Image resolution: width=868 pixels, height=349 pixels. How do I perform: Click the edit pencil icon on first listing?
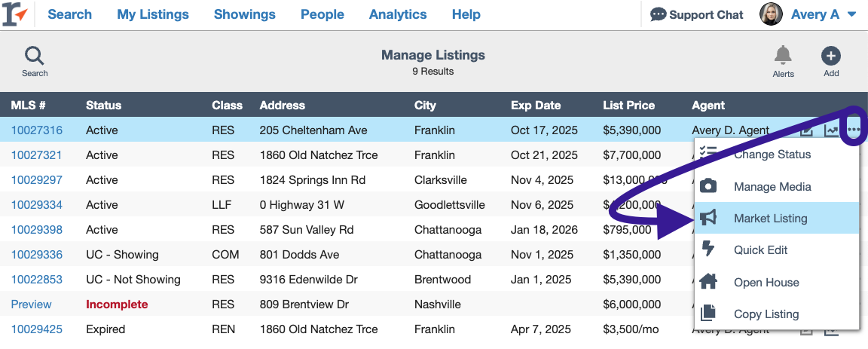coord(807,130)
